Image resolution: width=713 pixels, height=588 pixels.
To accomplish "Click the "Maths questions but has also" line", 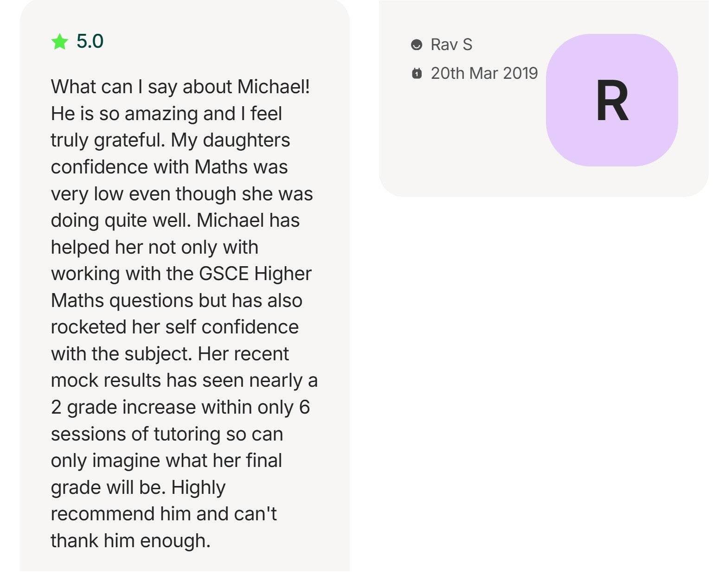I will point(176,300).
